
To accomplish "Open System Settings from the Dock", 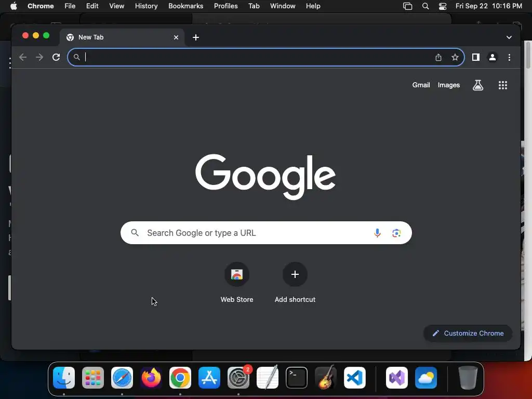I will pos(238,378).
